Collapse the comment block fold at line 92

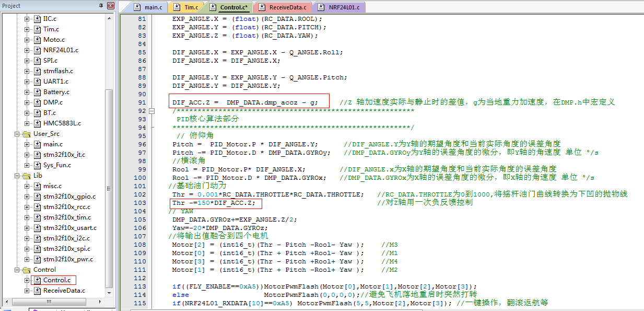[152, 111]
